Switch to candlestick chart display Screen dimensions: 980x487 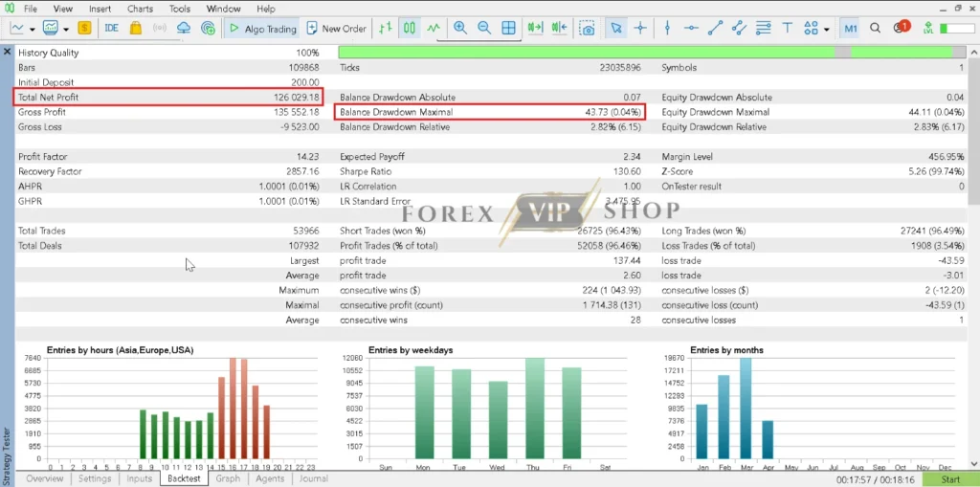click(x=410, y=28)
